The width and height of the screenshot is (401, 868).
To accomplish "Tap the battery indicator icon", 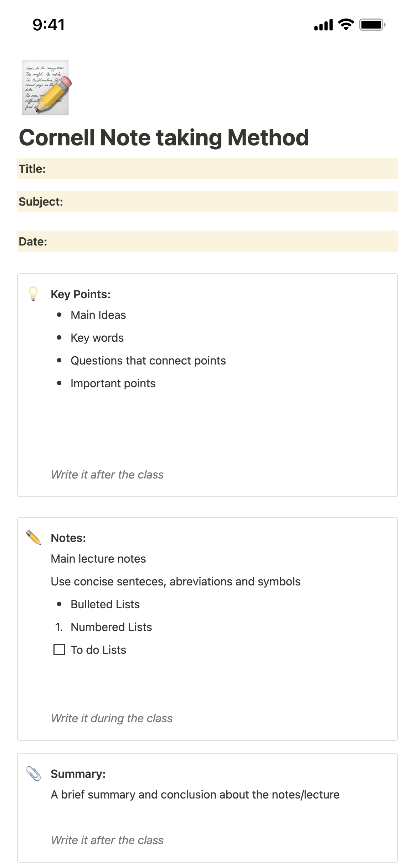I will (x=372, y=25).
